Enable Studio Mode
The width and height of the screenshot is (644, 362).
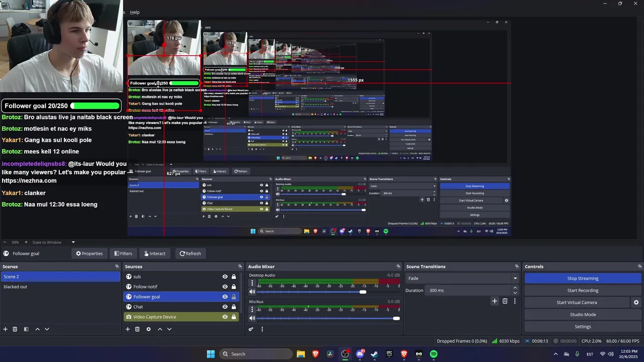tap(583, 315)
